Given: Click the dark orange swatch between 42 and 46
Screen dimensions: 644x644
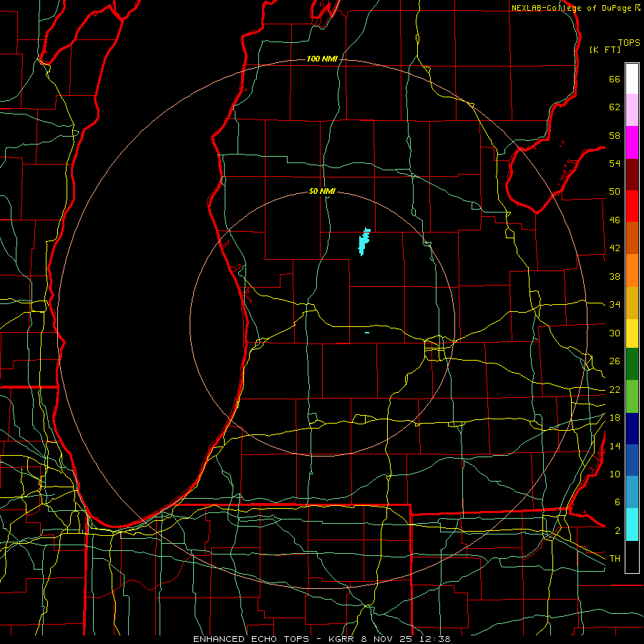Looking at the screenshot, I should (x=632, y=238).
